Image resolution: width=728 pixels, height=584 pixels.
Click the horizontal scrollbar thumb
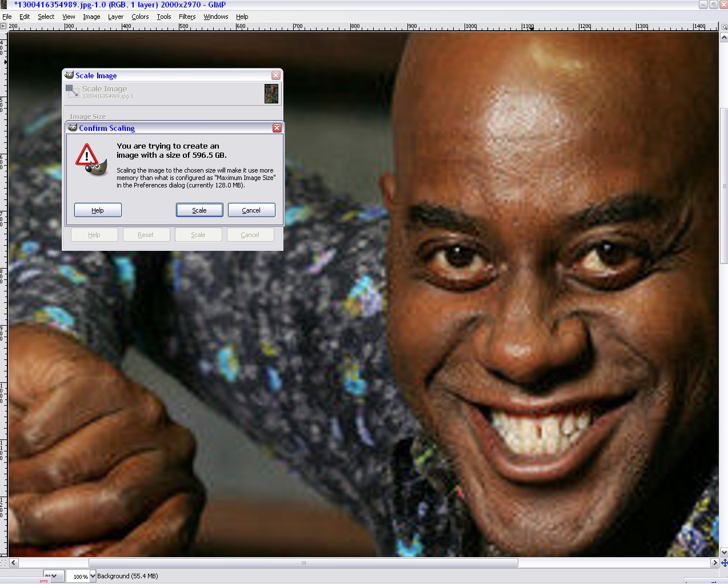coord(303,563)
